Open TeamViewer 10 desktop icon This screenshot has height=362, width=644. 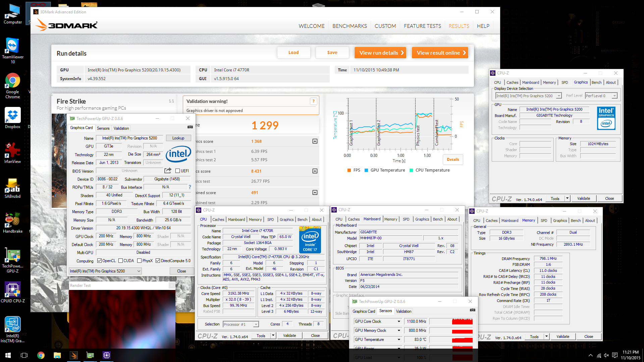click(x=13, y=50)
